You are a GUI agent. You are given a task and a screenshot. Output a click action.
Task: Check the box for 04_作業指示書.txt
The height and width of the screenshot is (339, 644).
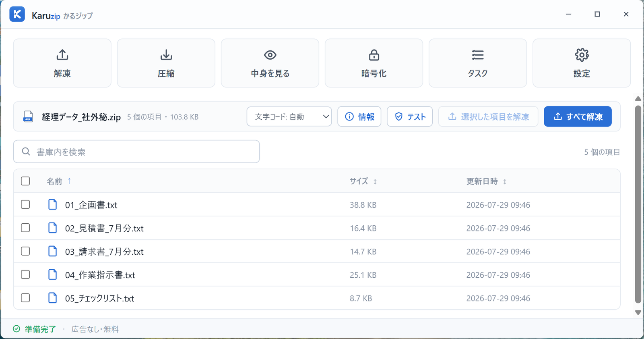(x=25, y=275)
